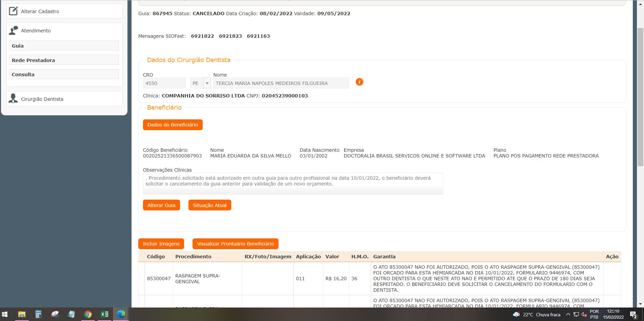
Task: Click the orange info icon beside dentist name
Action: click(359, 82)
